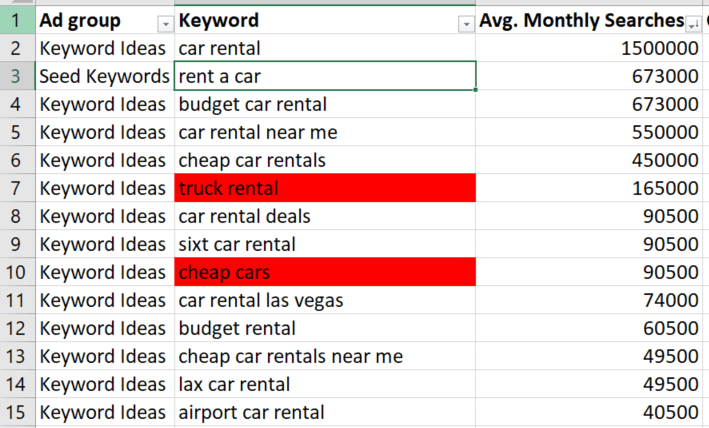Select the 1500000 searches value cell

coord(589,48)
